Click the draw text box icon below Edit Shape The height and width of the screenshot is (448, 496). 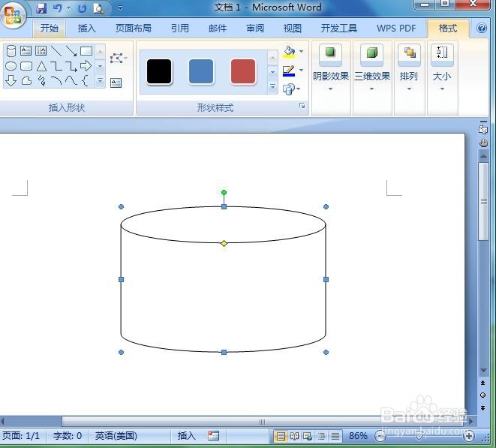pyautogui.click(x=116, y=83)
